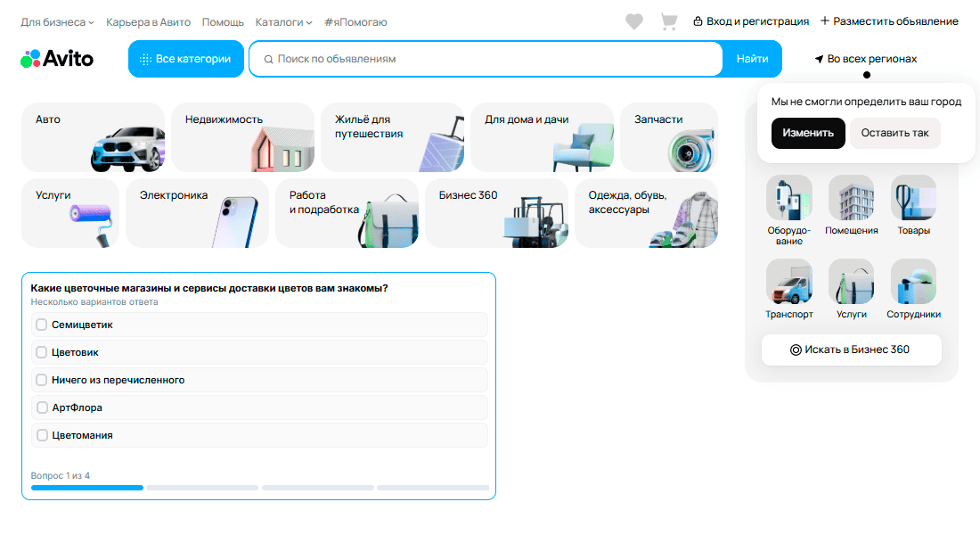Image resolution: width=980 pixels, height=535 pixels.
Task: Click the Сотрудники helmet icon
Action: [x=913, y=282]
